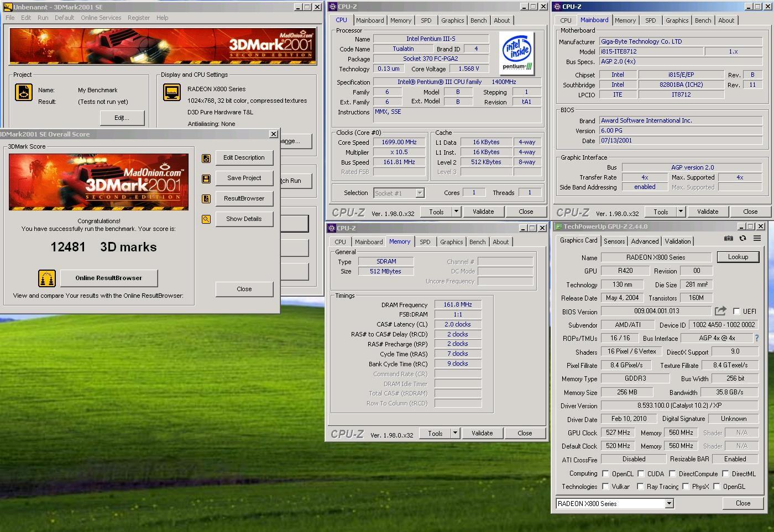Image resolution: width=774 pixels, height=532 pixels.
Task: Click the Lookup button in GPU-Z
Action: (738, 257)
